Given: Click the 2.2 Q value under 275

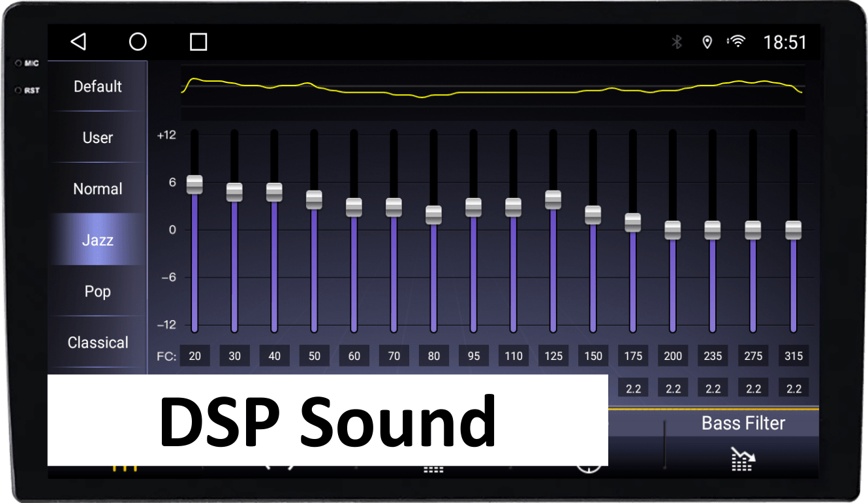Looking at the screenshot, I should coord(753,389).
